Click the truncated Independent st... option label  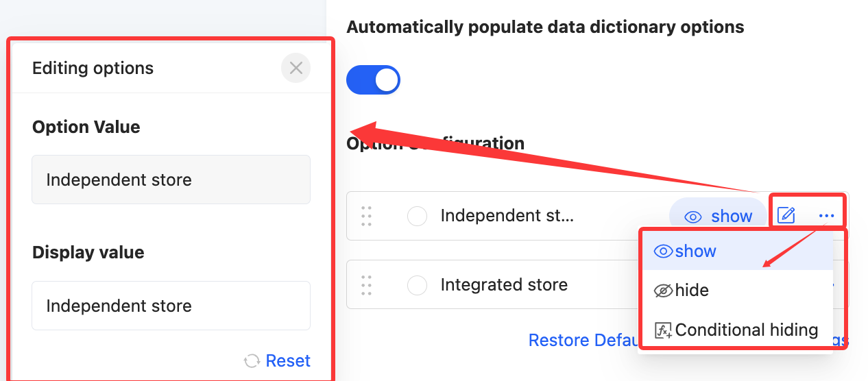pyautogui.click(x=507, y=216)
